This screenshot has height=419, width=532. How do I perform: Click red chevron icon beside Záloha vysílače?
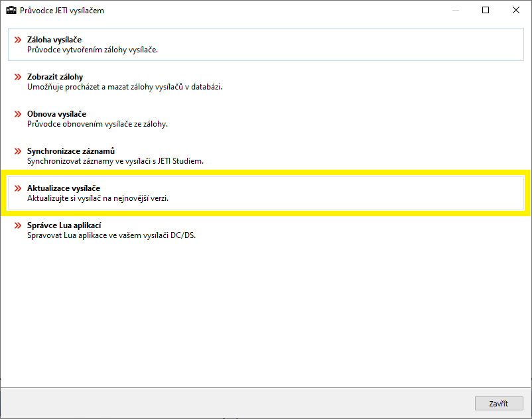click(18, 40)
